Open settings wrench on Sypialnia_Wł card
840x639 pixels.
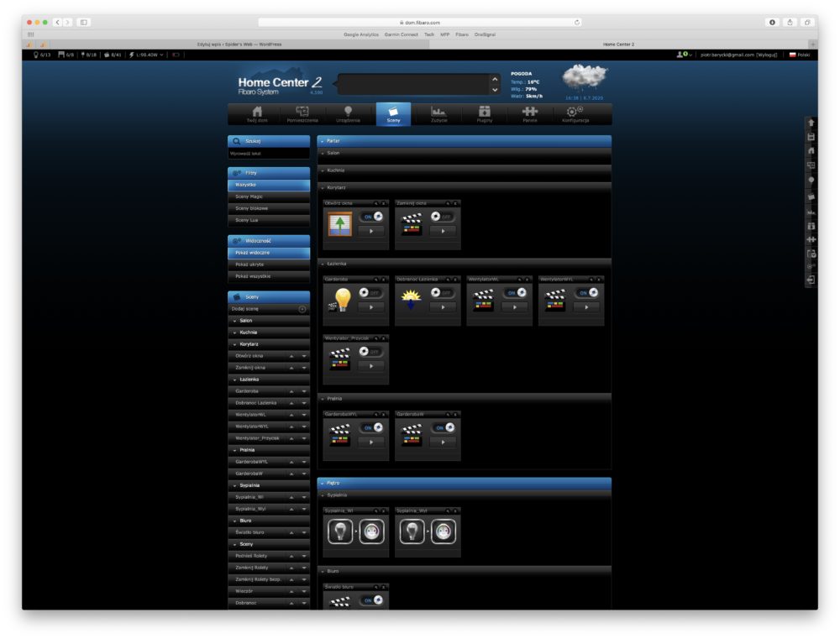(376, 511)
